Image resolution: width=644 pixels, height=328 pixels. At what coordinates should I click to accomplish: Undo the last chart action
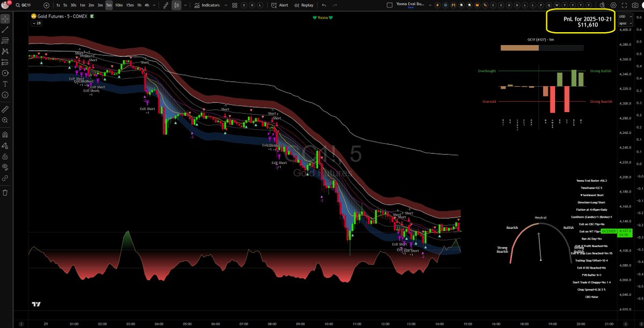[325, 5]
